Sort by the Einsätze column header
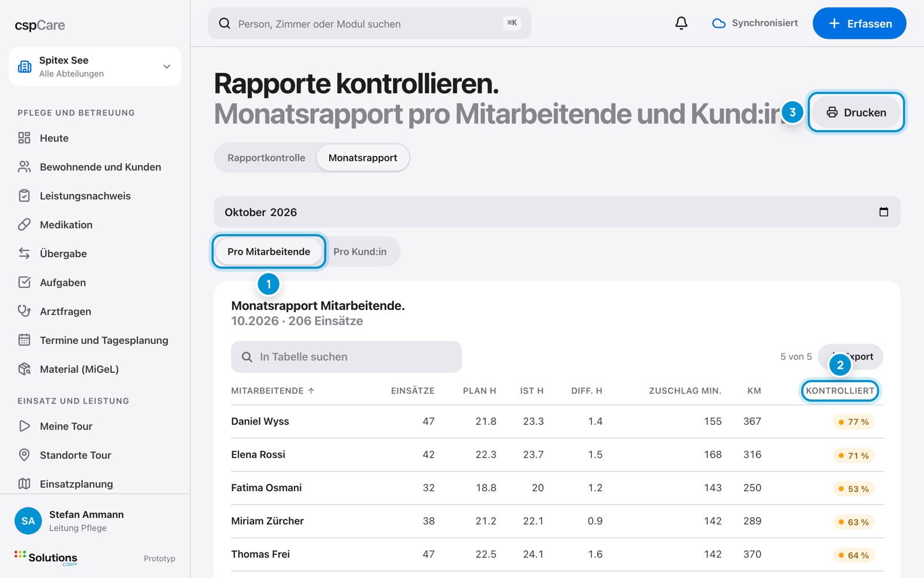 pos(412,391)
